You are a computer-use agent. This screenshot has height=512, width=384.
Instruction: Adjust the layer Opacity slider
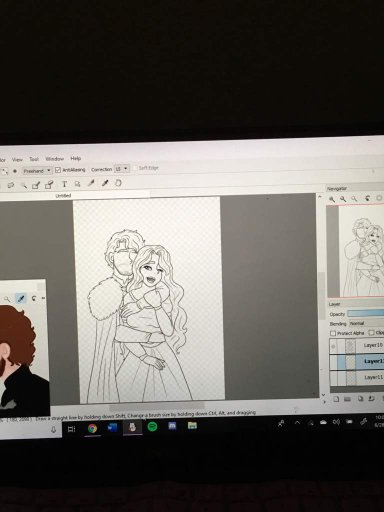point(365,313)
